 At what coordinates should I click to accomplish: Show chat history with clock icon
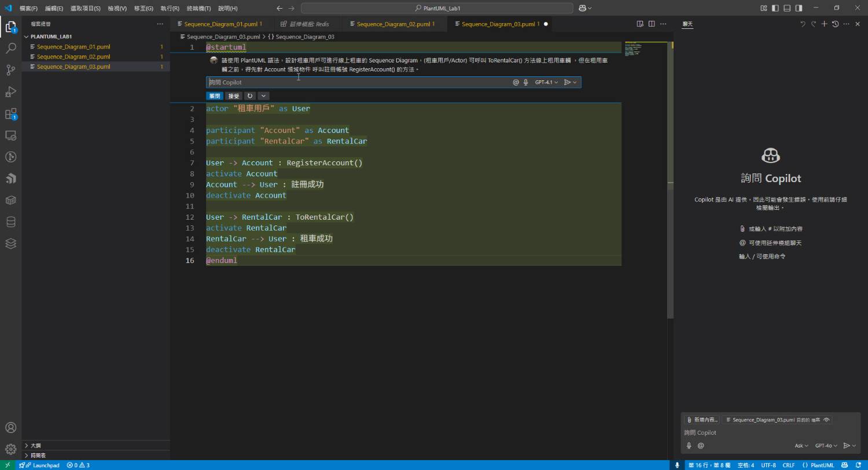(835, 24)
